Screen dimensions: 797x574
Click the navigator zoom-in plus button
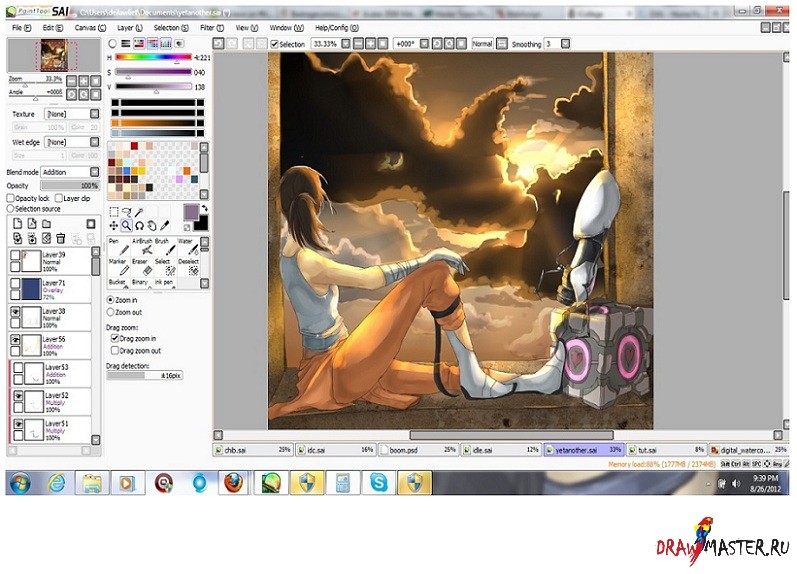click(x=83, y=81)
